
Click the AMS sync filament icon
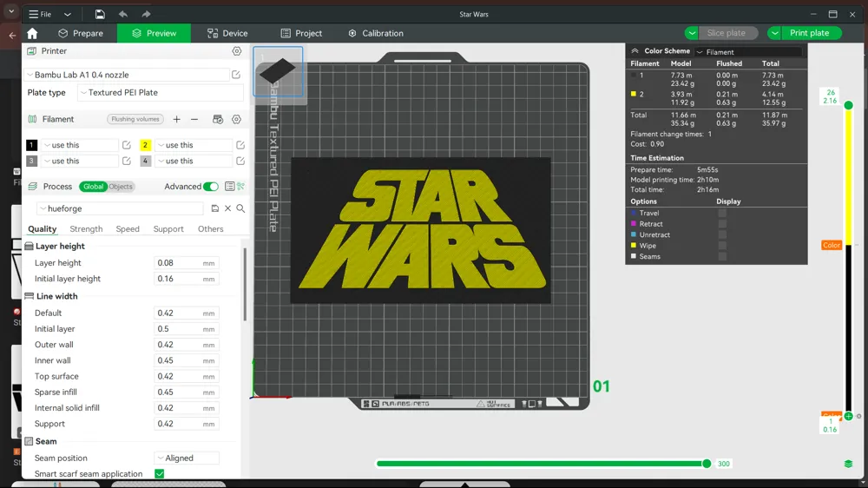click(x=218, y=119)
